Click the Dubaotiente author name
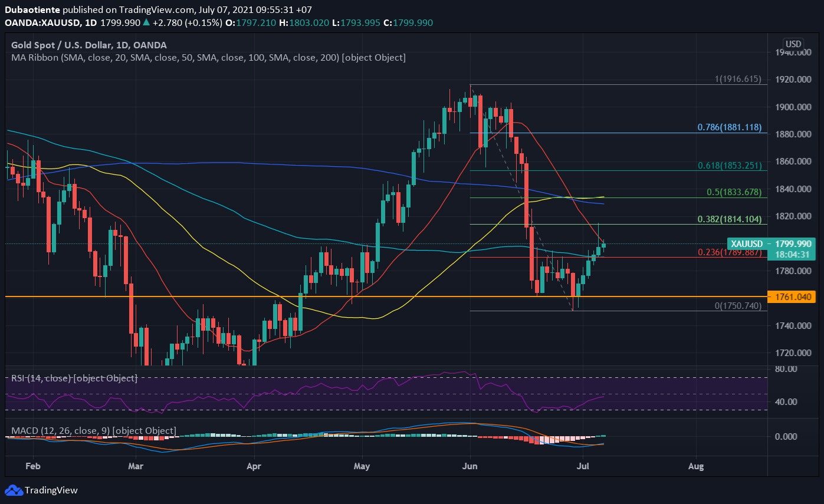Viewport: 824px width, 504px height. (x=32, y=10)
